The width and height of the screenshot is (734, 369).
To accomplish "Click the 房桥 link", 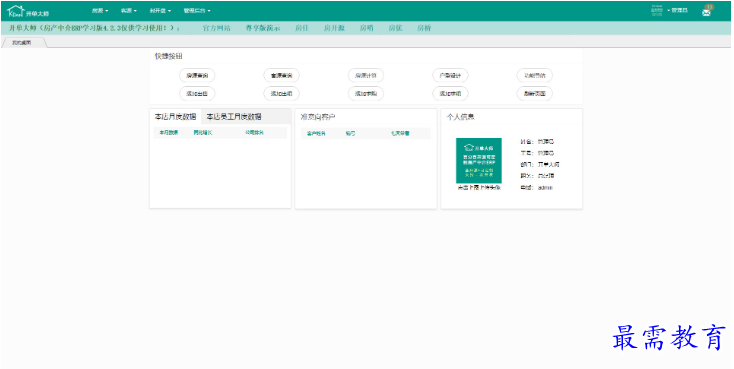I will pos(424,28).
